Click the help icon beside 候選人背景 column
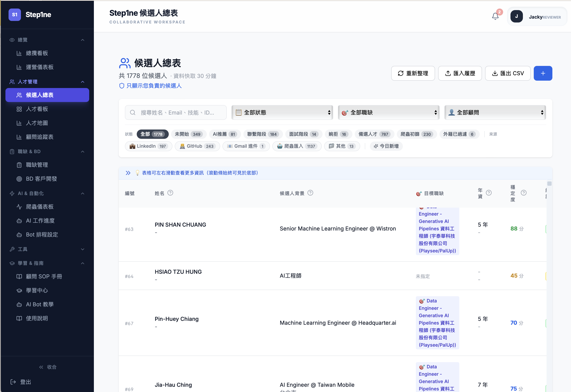 coord(310,193)
